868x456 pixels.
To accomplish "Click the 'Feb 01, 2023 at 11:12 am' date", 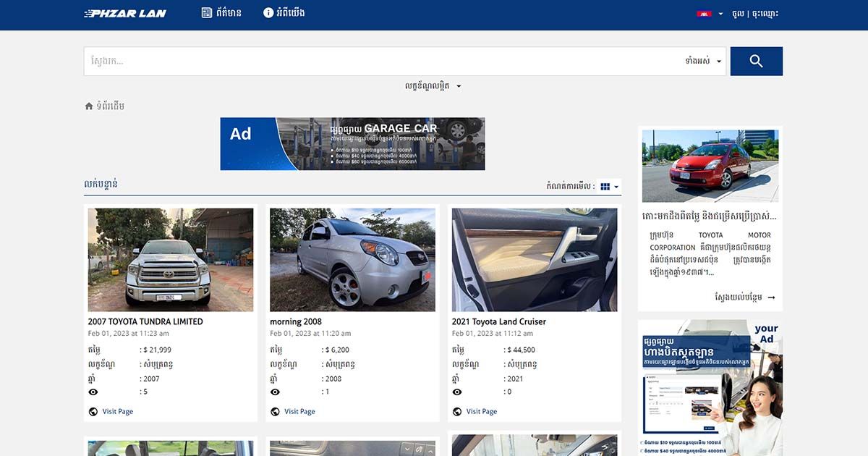I will (x=493, y=334).
